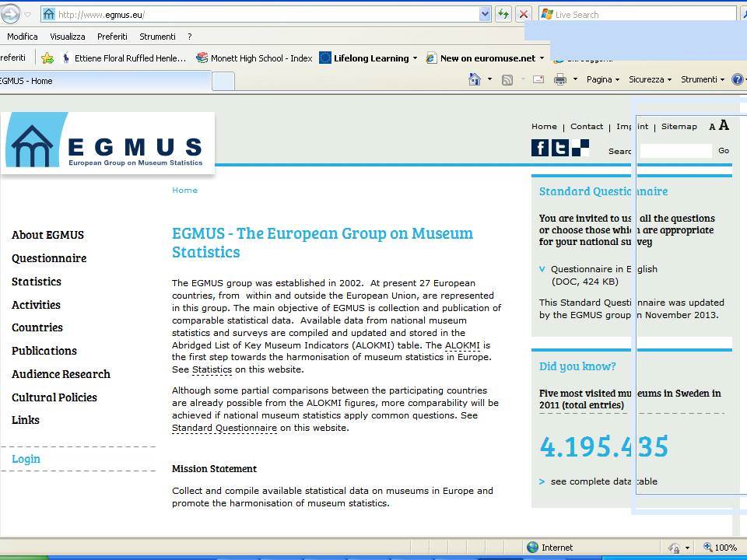Open the ? help menu

point(190,37)
